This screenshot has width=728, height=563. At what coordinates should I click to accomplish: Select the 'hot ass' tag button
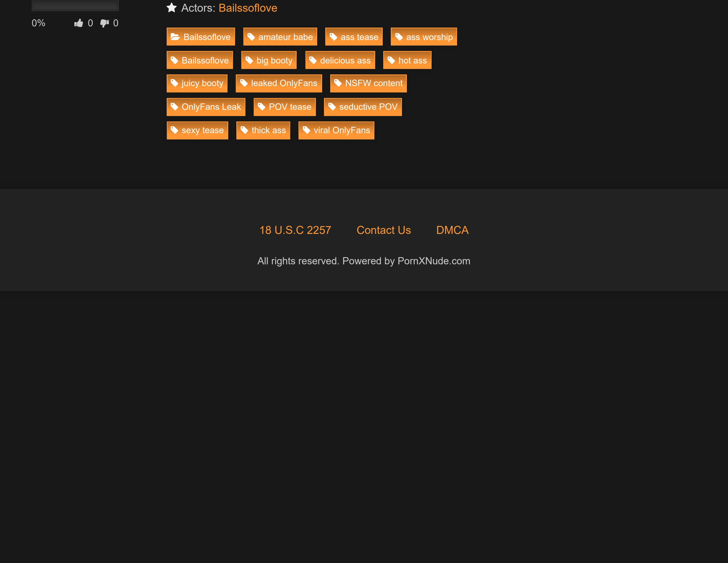(x=407, y=60)
